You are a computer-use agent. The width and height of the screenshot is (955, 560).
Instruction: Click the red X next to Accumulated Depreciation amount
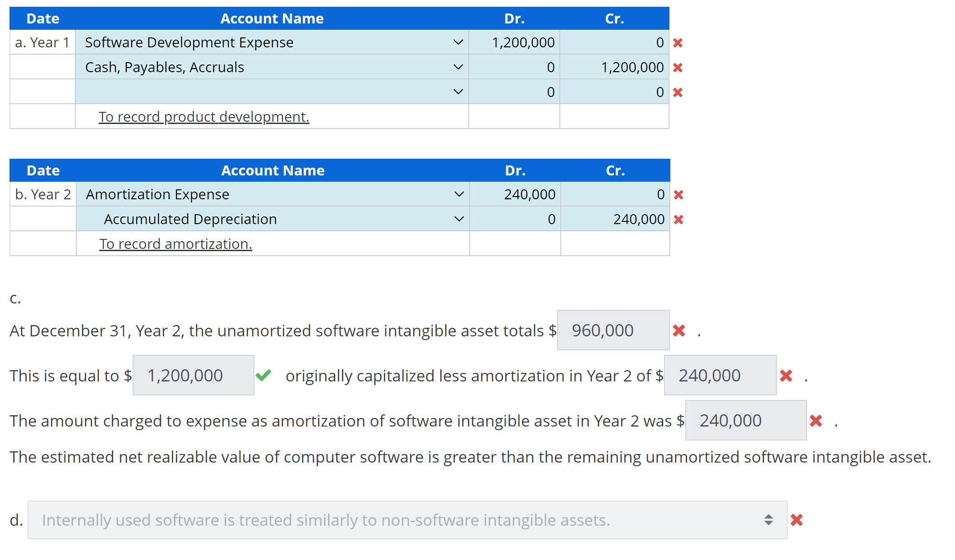[x=678, y=219]
